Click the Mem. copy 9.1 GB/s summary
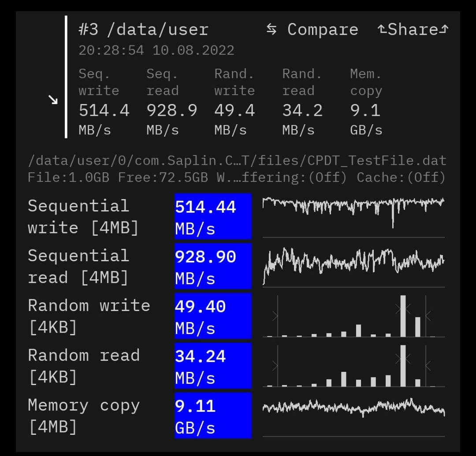This screenshot has width=476, height=456. click(x=366, y=101)
